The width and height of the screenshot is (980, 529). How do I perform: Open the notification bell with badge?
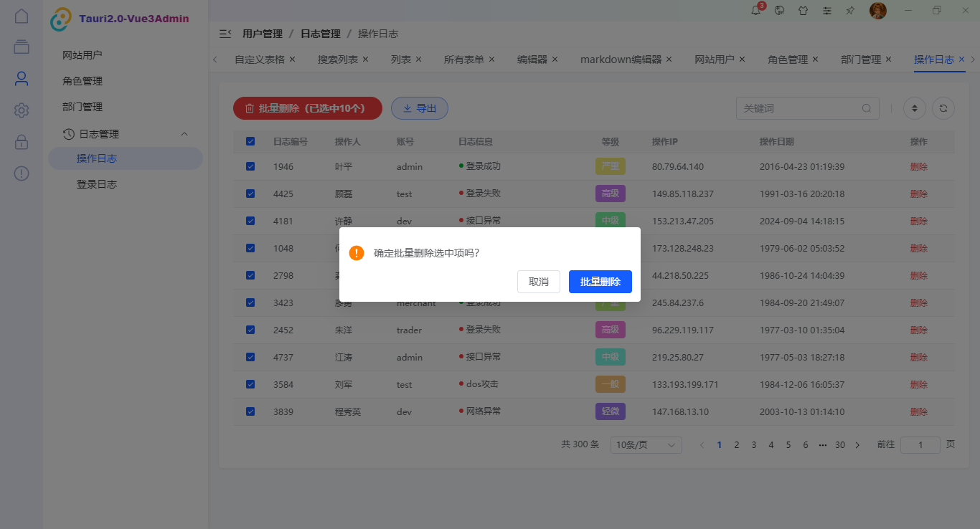[x=755, y=10]
